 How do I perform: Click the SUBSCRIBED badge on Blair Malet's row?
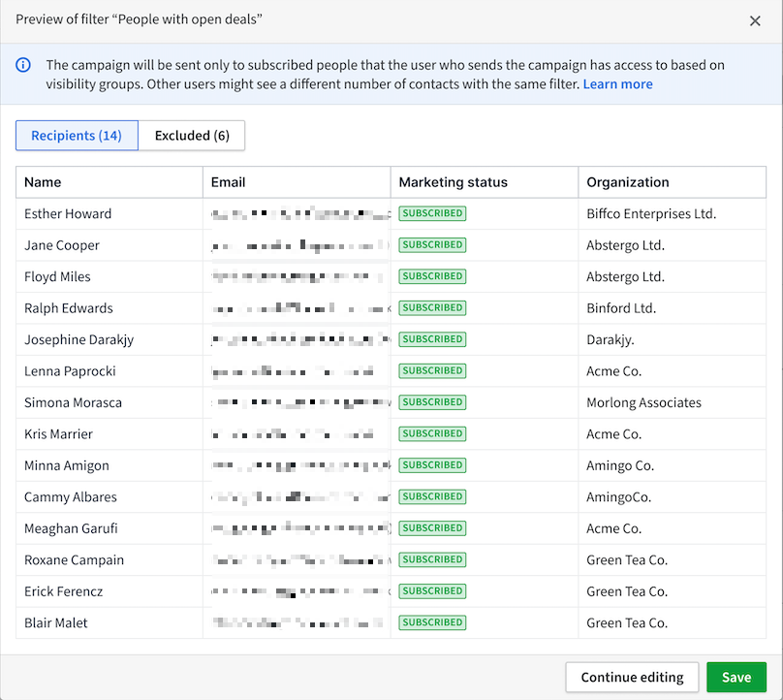pos(431,621)
